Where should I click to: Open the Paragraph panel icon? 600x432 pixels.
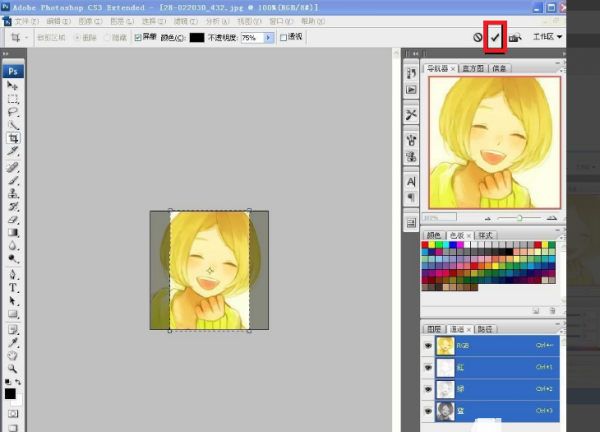(x=411, y=197)
